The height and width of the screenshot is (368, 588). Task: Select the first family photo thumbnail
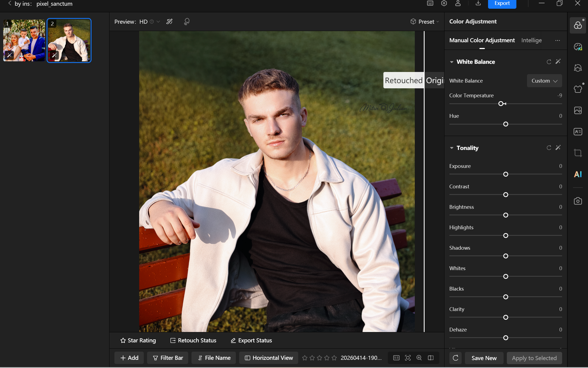point(24,40)
